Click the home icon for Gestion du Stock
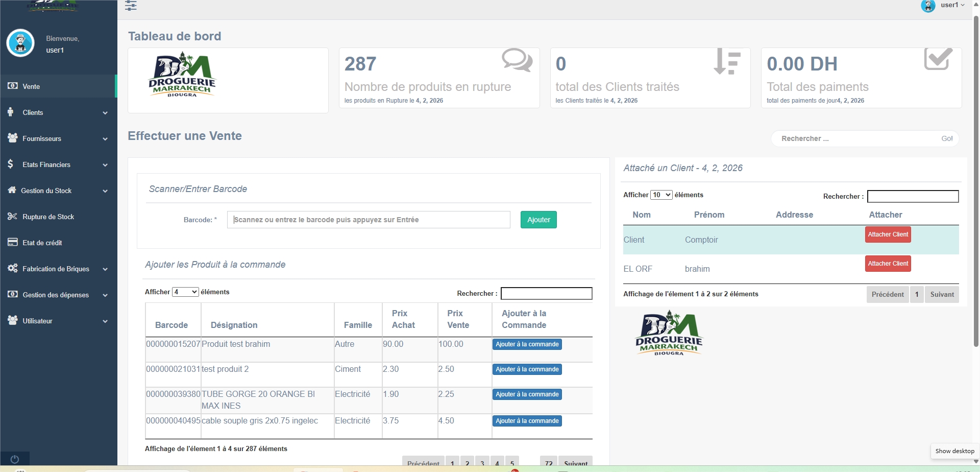Screen dimensions: 980x472 [12, 190]
